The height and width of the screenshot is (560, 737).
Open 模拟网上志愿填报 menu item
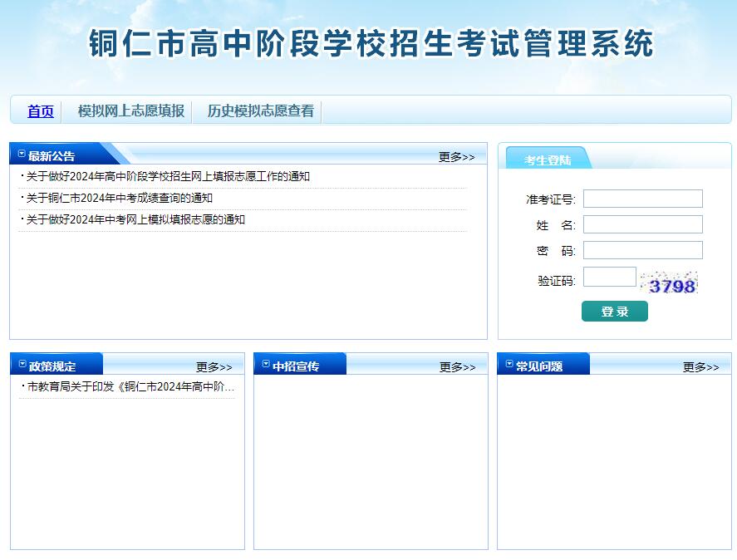click(x=130, y=111)
